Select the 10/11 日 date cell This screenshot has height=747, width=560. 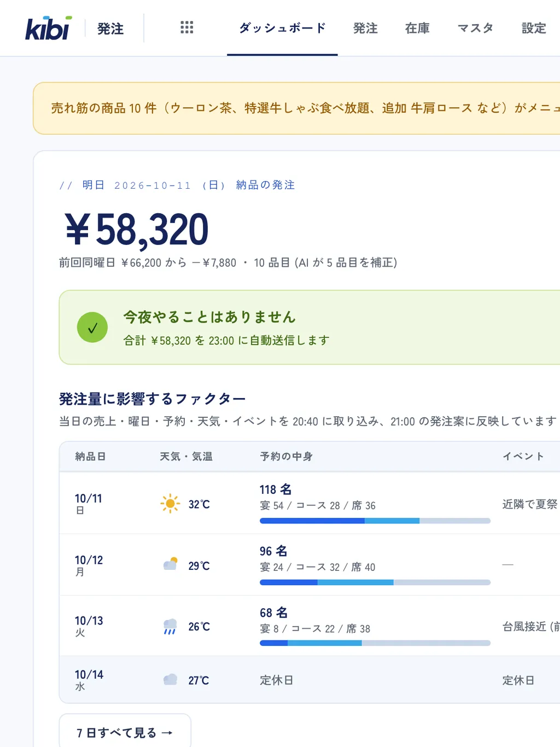(x=88, y=503)
